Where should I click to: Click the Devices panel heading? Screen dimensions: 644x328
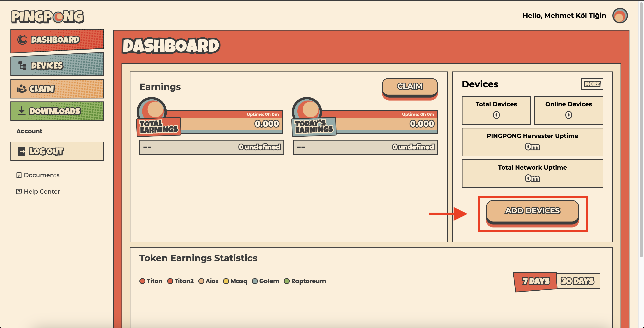pos(480,84)
